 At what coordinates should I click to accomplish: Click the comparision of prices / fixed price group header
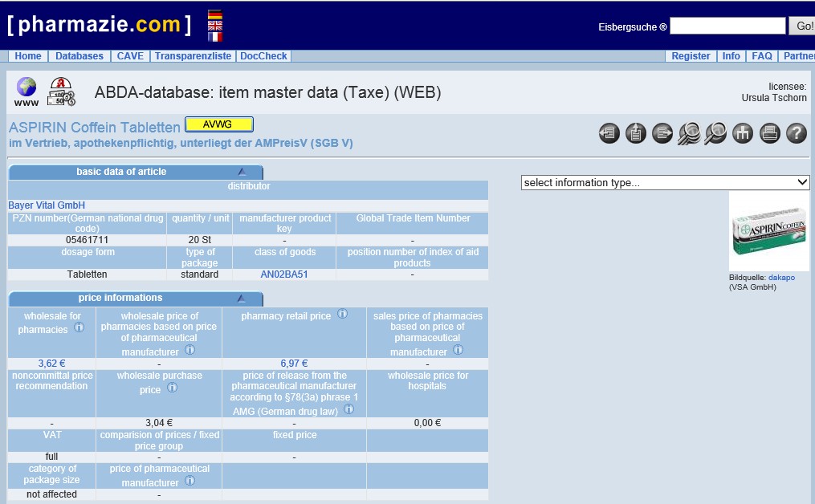point(159,440)
